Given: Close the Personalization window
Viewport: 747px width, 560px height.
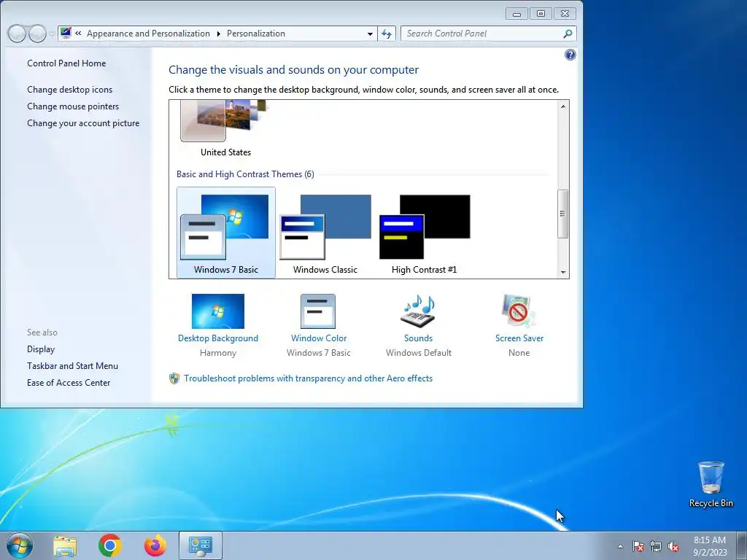Looking at the screenshot, I should [565, 14].
